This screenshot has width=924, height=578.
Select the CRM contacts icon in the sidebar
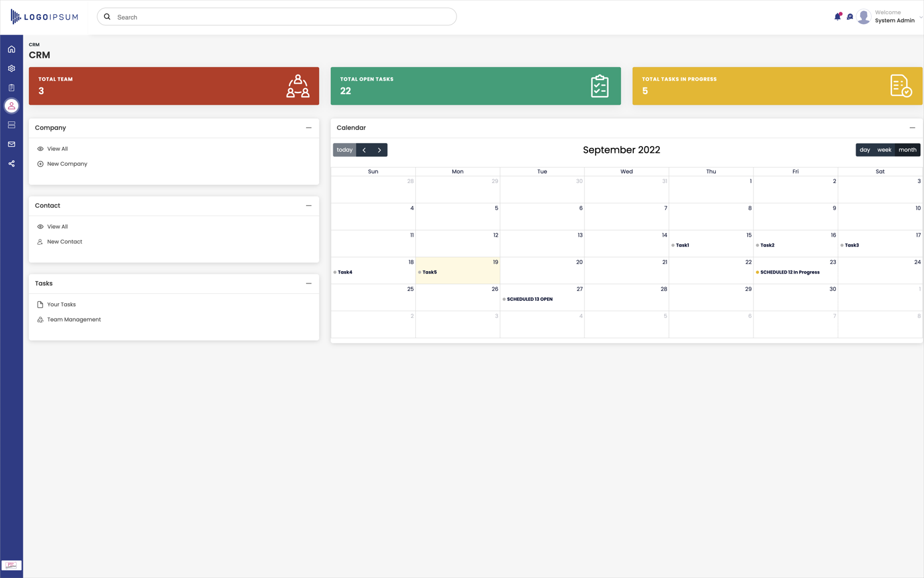(11, 105)
